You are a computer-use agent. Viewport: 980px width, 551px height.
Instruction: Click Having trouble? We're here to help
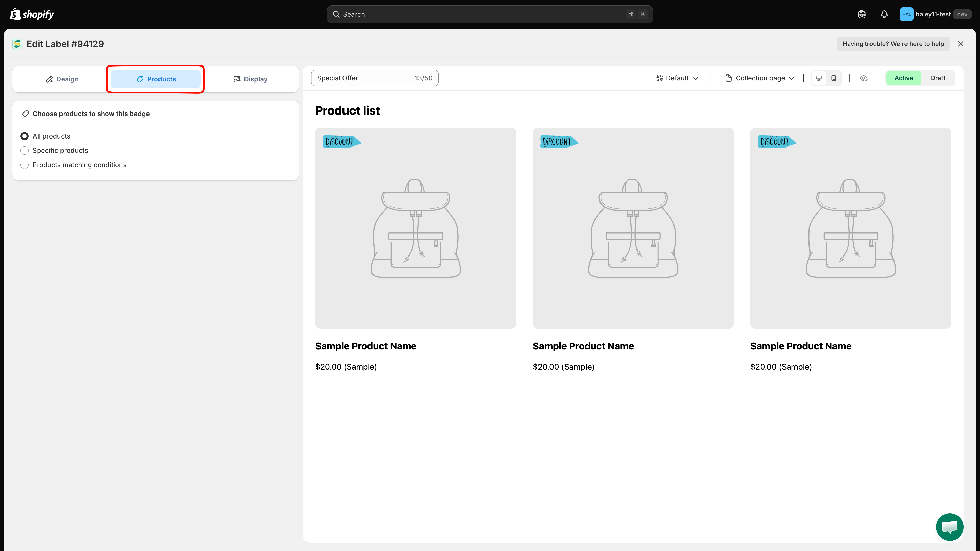(x=893, y=44)
